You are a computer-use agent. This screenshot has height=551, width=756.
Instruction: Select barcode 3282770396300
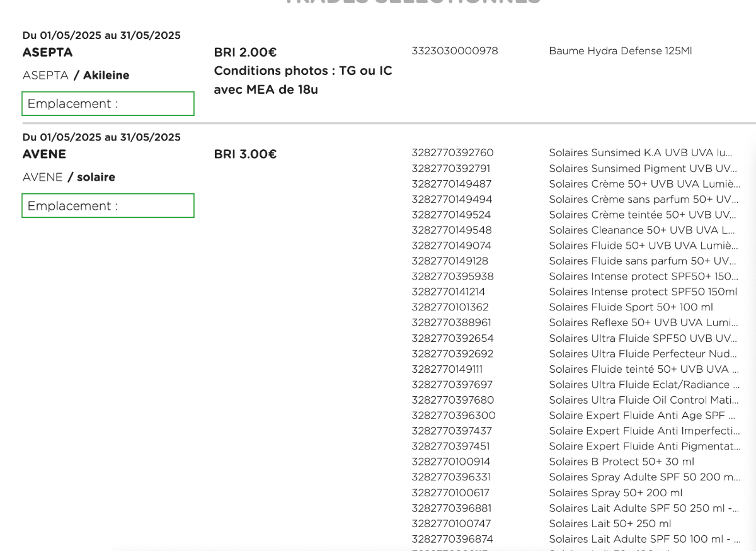(454, 416)
